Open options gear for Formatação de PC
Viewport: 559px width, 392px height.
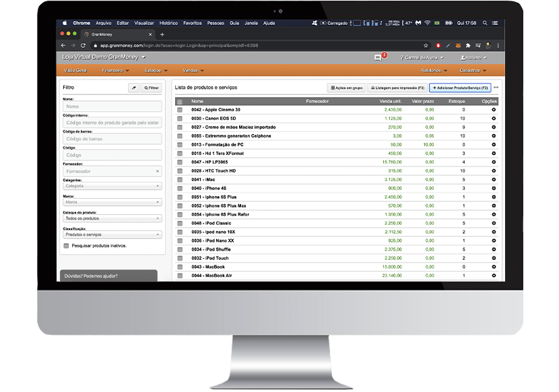click(x=494, y=145)
